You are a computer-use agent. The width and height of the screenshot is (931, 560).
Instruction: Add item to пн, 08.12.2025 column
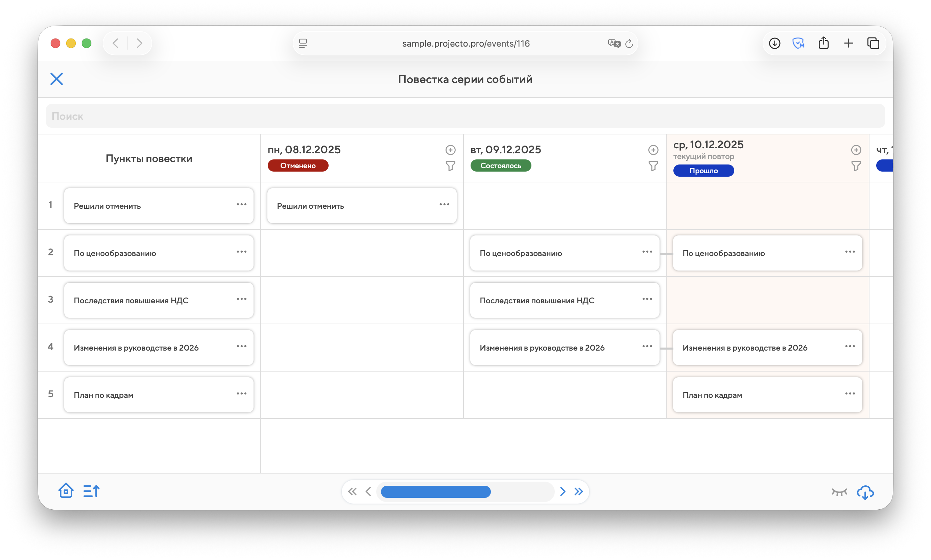450,150
